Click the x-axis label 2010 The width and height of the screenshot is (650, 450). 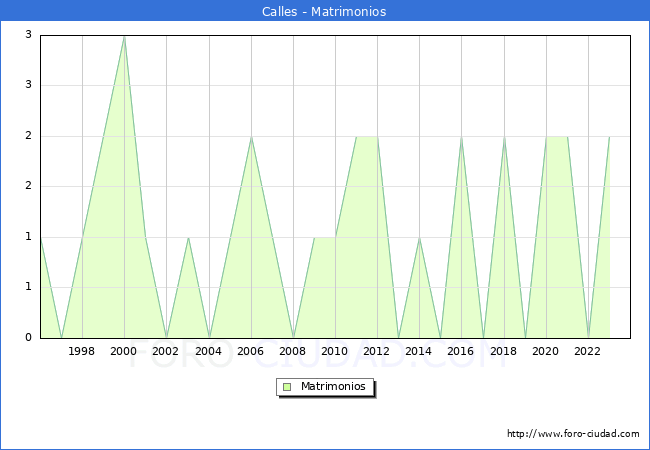point(335,351)
